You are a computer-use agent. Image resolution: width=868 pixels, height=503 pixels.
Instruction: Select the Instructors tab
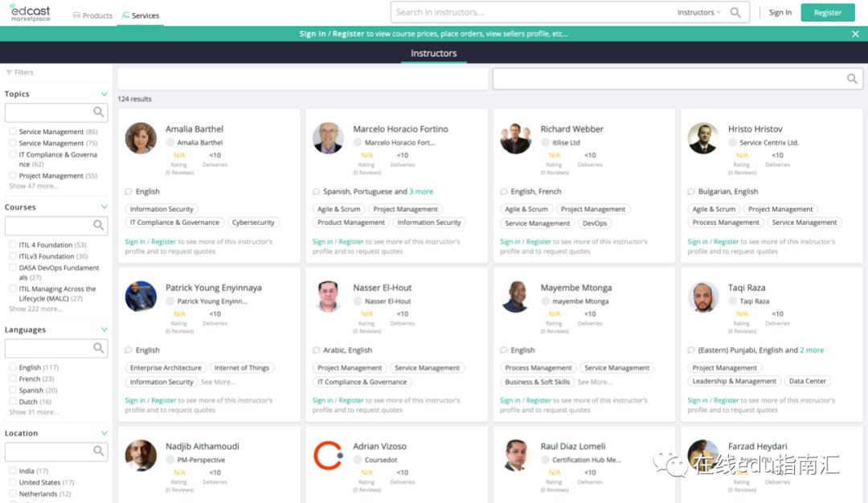point(433,53)
